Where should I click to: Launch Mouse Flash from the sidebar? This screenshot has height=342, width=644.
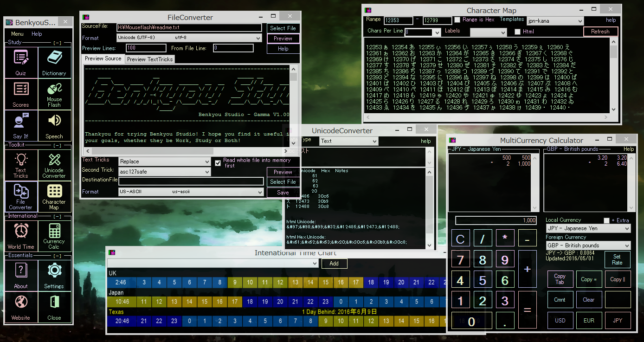tap(54, 94)
